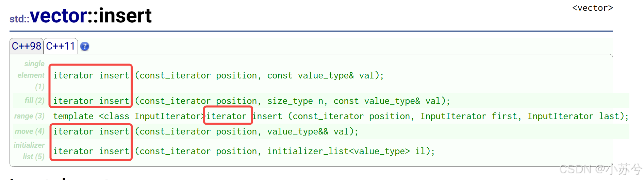Click the 'range (3)' overload label
644x180 pixels.
tap(30, 116)
